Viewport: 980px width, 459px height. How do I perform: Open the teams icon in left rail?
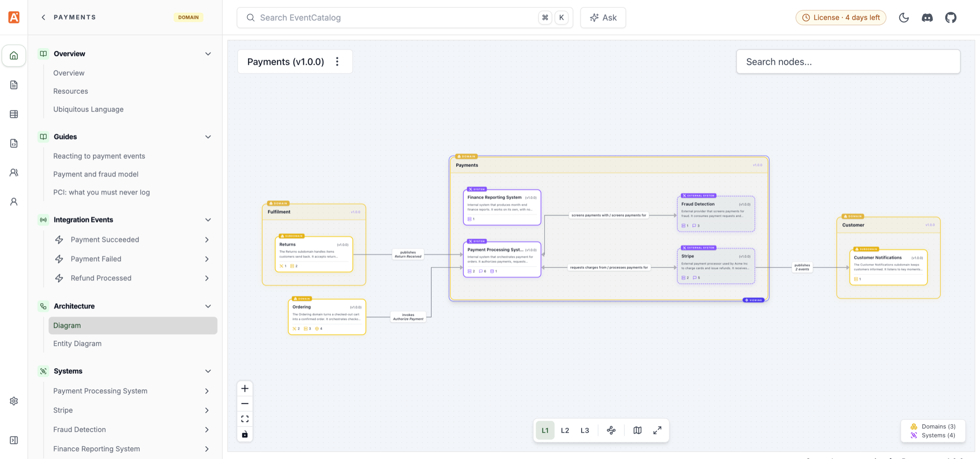click(x=14, y=173)
